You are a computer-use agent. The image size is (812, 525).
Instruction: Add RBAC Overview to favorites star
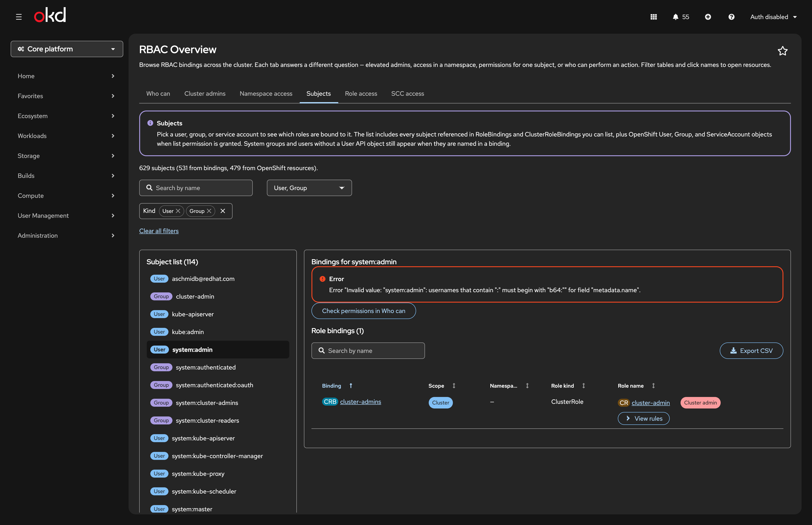782,51
